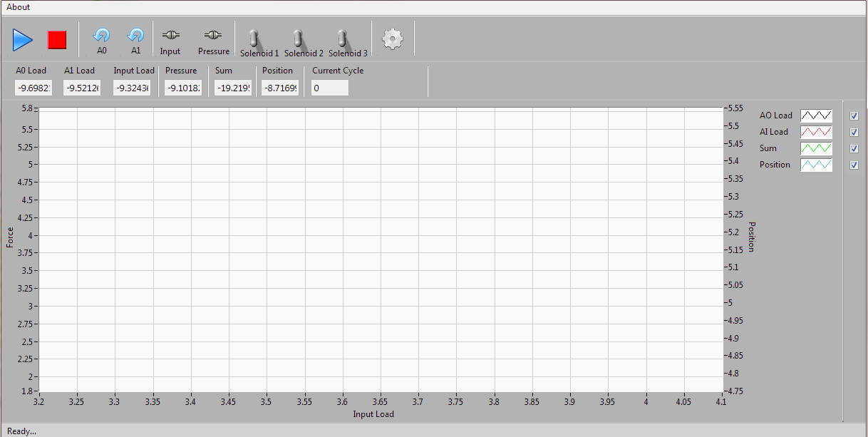Screen dimensions: 868x437
Task: Click the Sum green line swatch
Action: (x=816, y=148)
